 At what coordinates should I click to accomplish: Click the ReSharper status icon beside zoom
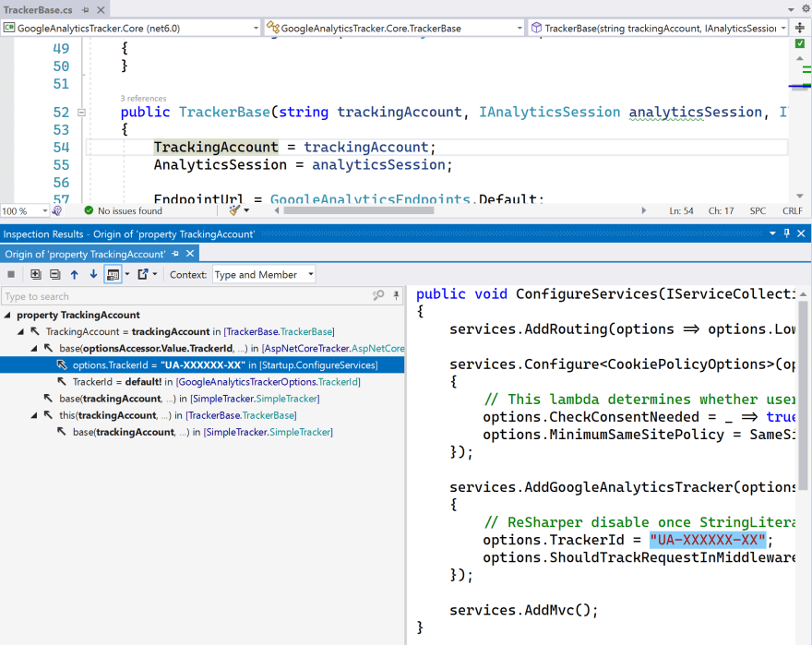tap(57, 211)
